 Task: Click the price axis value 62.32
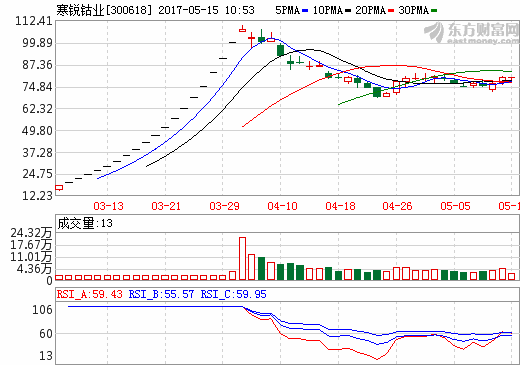coord(37,109)
